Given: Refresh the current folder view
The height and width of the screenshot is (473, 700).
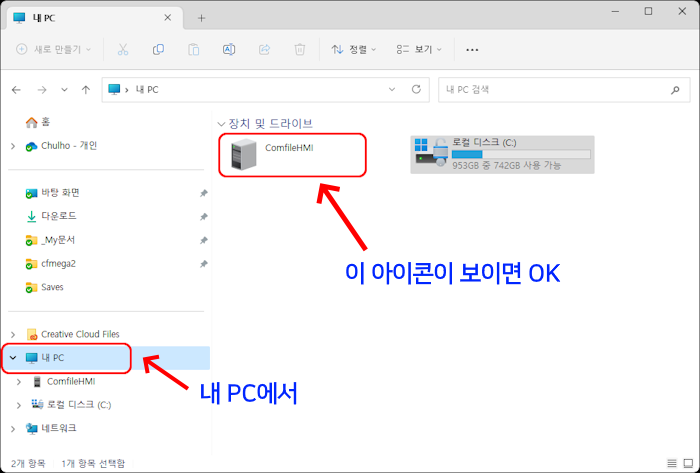Looking at the screenshot, I should (417, 90).
